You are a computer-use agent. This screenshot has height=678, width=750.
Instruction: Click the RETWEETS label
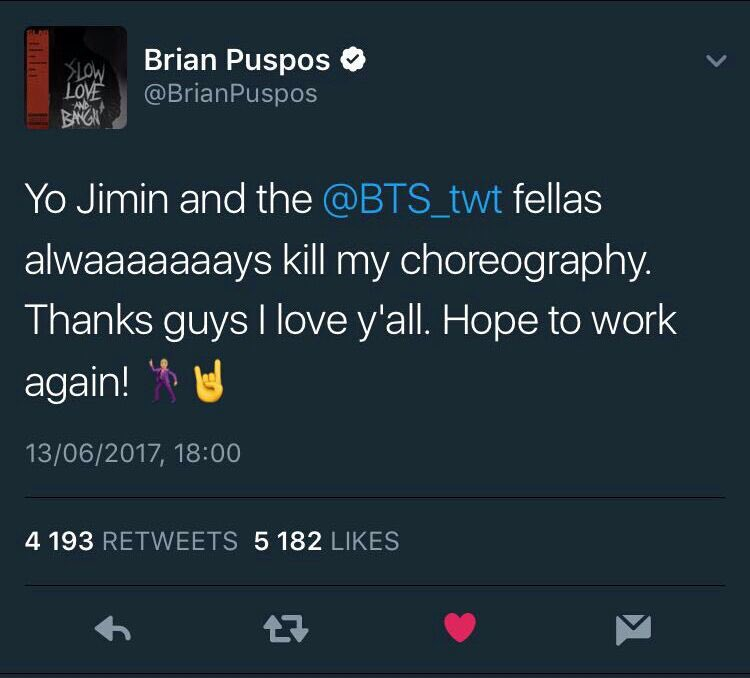(170, 541)
